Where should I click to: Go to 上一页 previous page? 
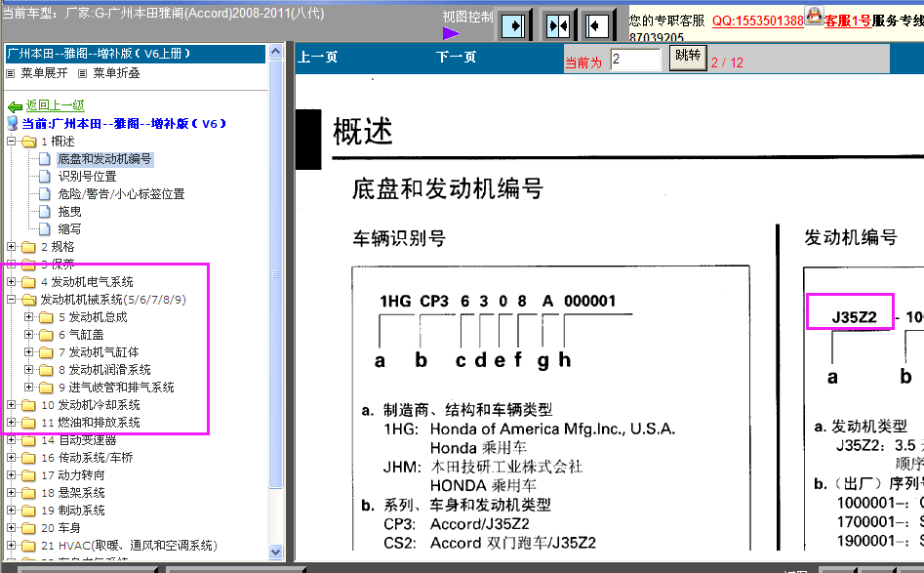(x=318, y=58)
